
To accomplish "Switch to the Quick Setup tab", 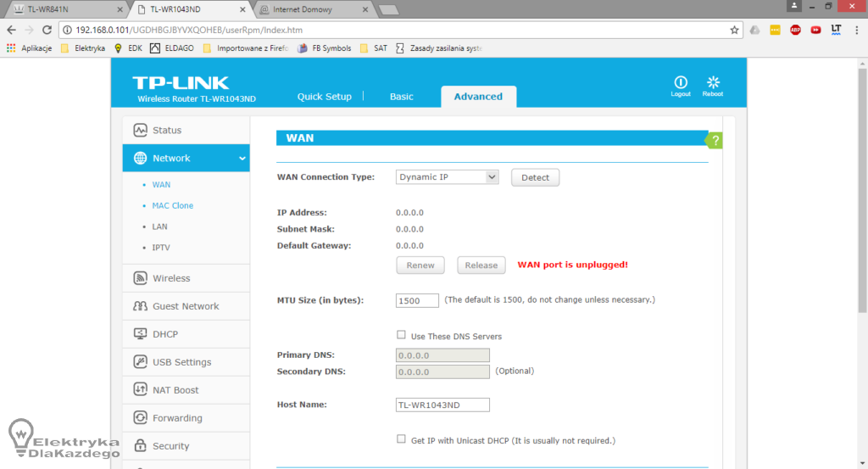I will [324, 97].
